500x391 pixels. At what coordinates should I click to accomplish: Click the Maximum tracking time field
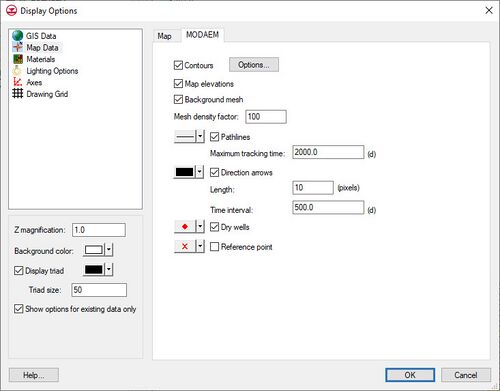(328, 152)
